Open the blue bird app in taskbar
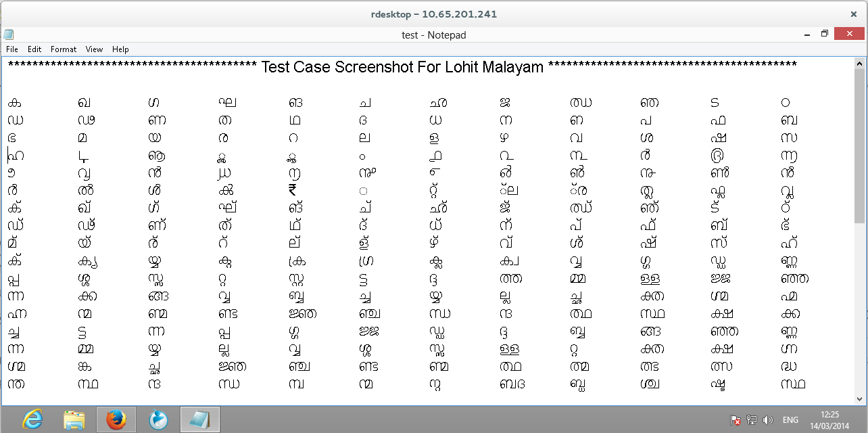This screenshot has width=868, height=433. click(158, 420)
